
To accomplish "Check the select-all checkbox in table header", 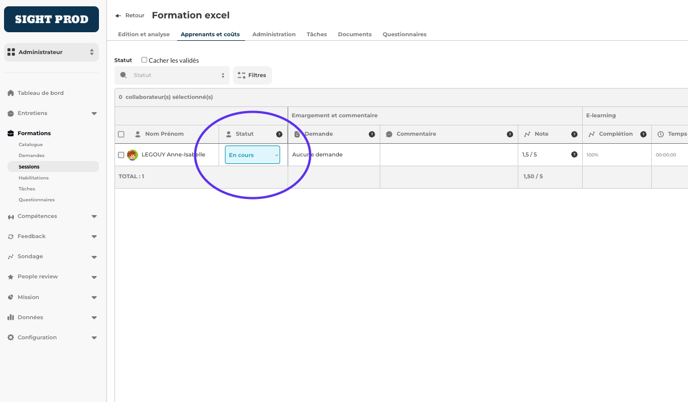I will click(x=122, y=134).
